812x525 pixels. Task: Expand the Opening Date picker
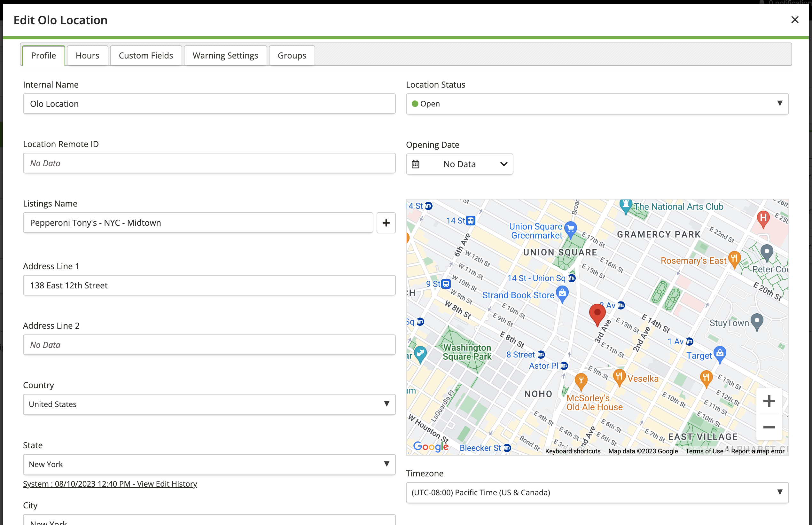[x=459, y=164]
